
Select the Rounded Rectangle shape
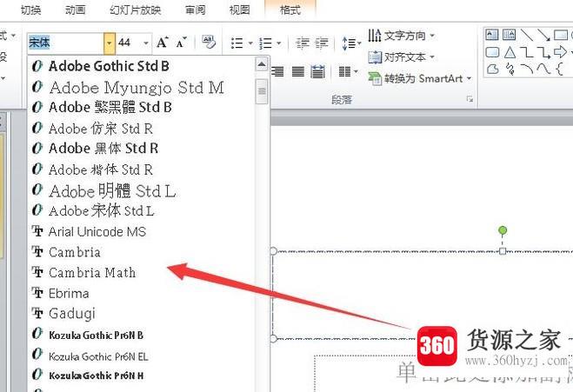[x=492, y=52]
